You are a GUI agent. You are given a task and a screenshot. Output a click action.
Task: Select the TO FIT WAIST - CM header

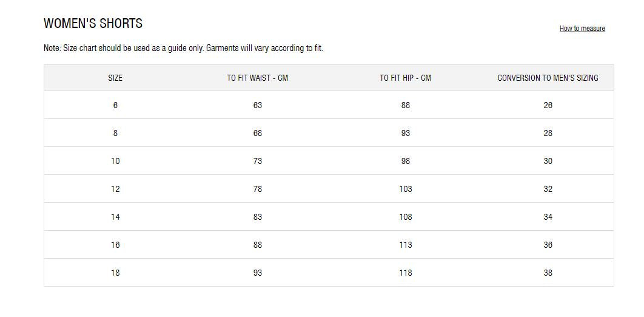click(x=258, y=78)
